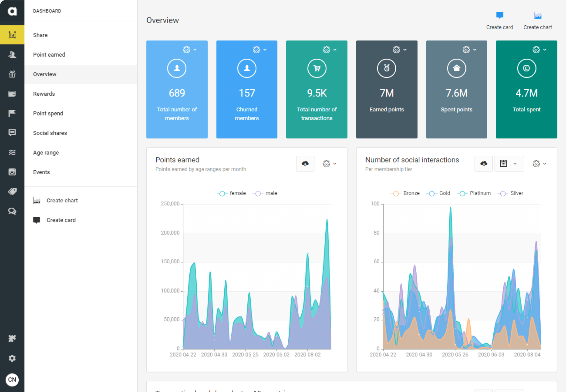Image resolution: width=566 pixels, height=392 pixels.
Task: Click the members icon in left sidebar
Action: 12,55
